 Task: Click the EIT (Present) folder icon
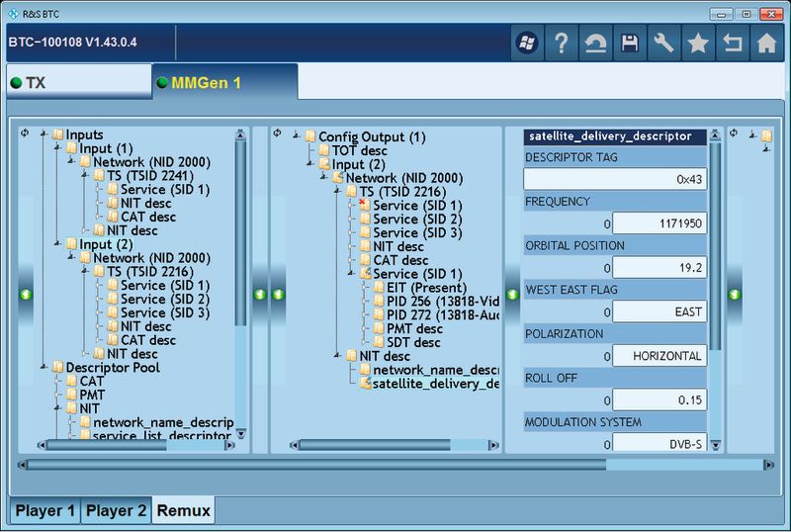tap(379, 288)
